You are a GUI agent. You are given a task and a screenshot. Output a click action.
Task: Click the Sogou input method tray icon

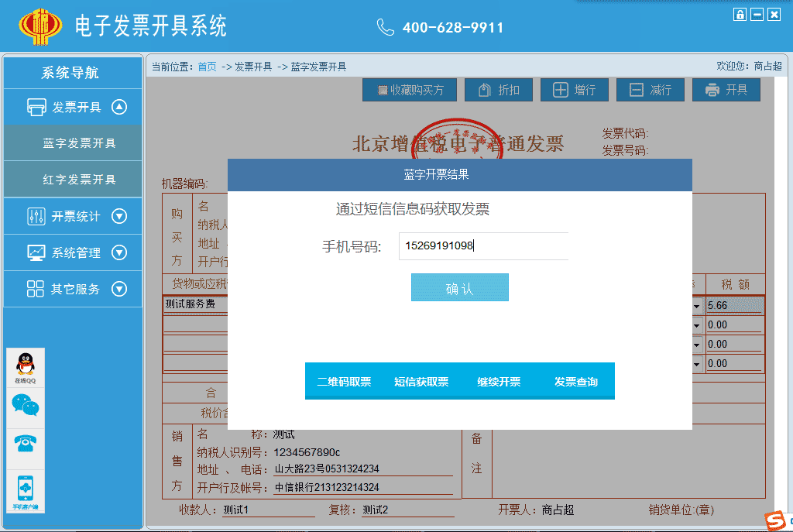pos(774,521)
